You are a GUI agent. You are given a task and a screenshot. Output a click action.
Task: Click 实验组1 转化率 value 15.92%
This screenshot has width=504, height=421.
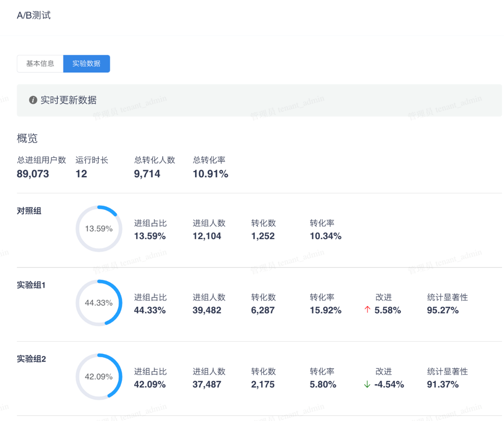pos(325,310)
